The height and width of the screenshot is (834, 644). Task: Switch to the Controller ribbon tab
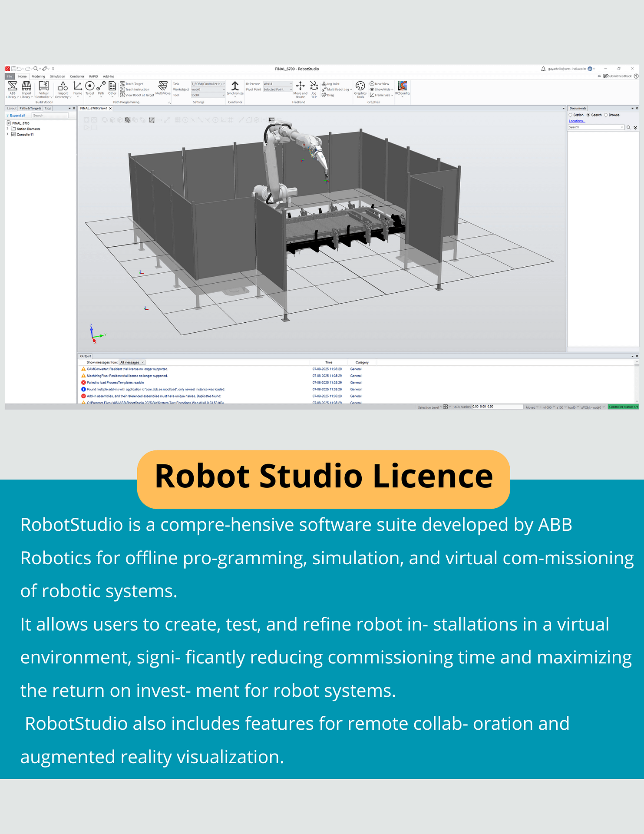click(77, 76)
